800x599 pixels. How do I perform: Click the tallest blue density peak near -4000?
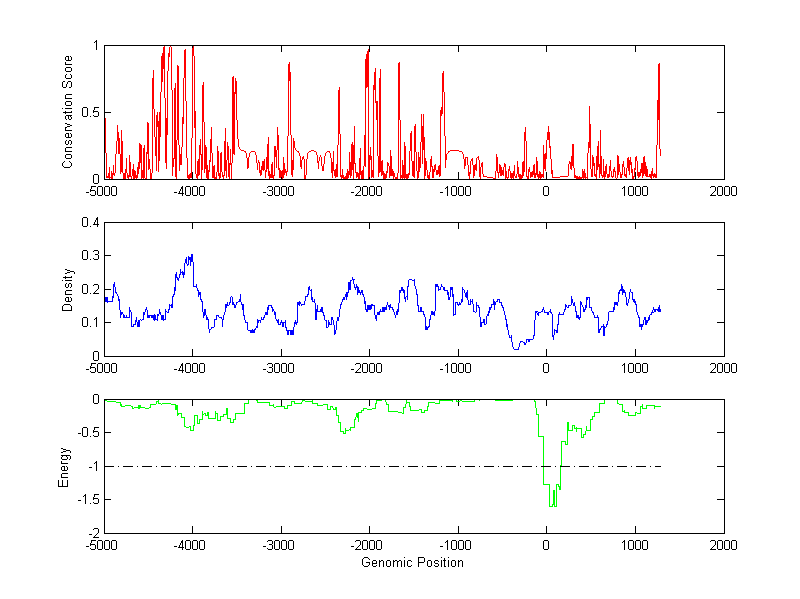[190, 256]
